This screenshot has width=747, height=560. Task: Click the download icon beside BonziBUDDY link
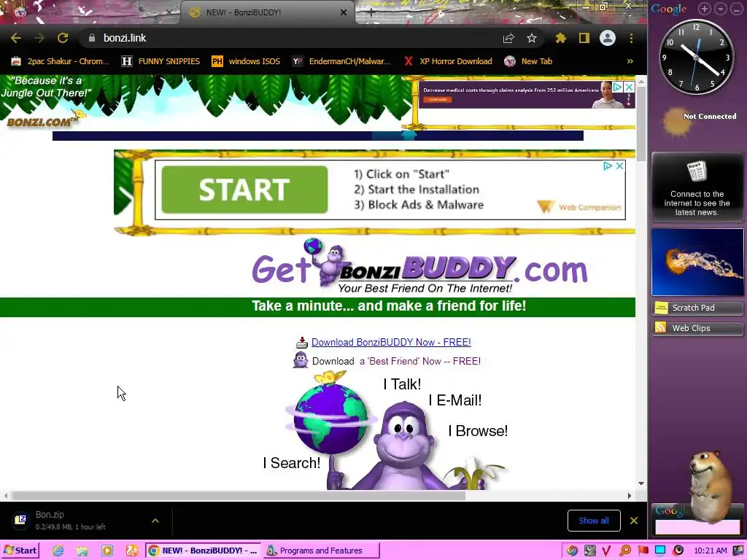(x=301, y=343)
